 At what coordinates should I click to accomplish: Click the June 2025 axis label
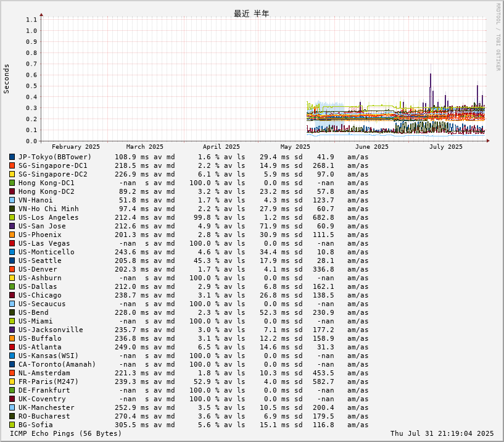tap(371, 147)
